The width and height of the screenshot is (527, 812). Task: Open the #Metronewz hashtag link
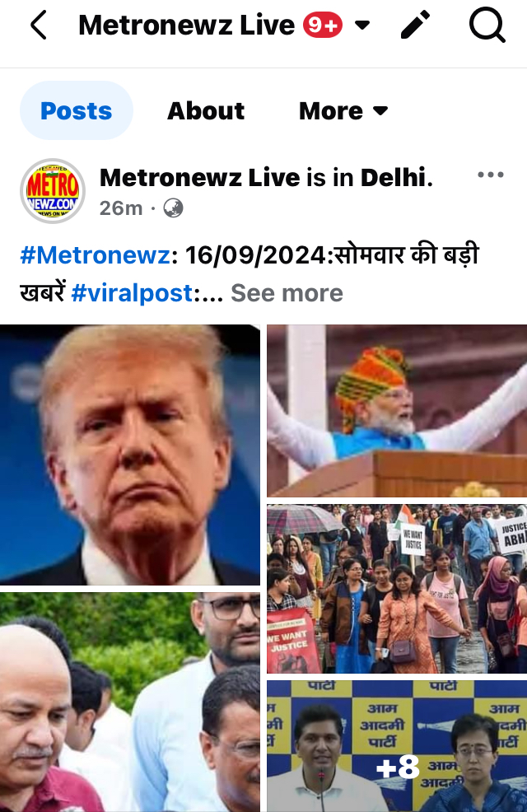[96, 254]
